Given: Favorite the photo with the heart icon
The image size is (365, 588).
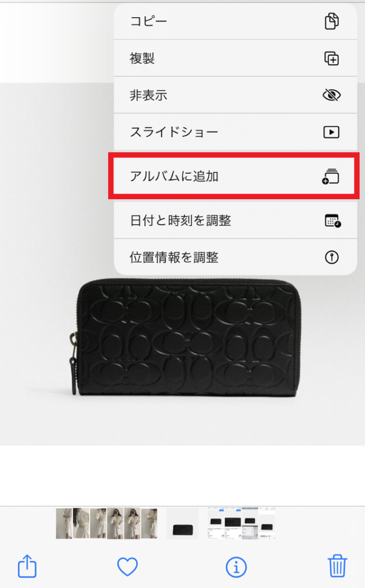Looking at the screenshot, I should coord(128,567).
